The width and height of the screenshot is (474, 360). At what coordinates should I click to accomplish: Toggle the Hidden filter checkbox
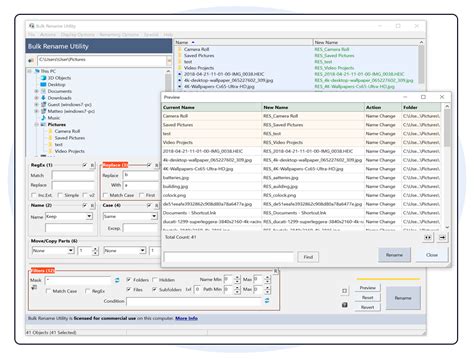tap(155, 280)
